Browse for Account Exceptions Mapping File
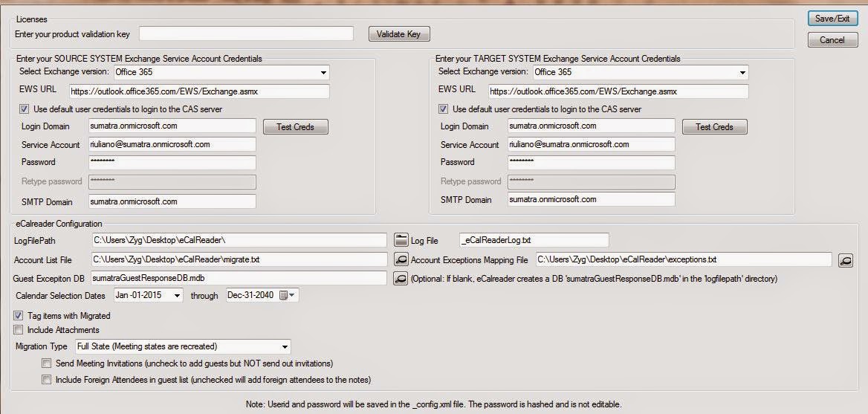This screenshot has height=414, width=868. pyautogui.click(x=845, y=259)
